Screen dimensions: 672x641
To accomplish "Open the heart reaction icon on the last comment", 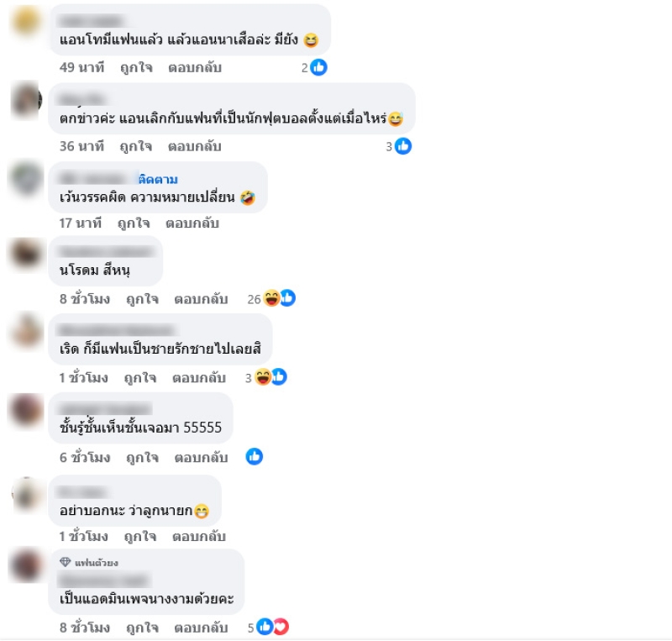I will tap(281, 627).
